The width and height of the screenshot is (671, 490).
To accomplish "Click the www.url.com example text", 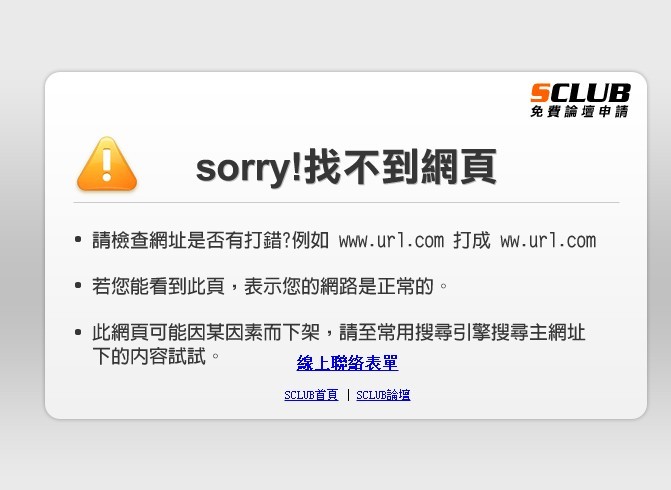I will [x=391, y=241].
